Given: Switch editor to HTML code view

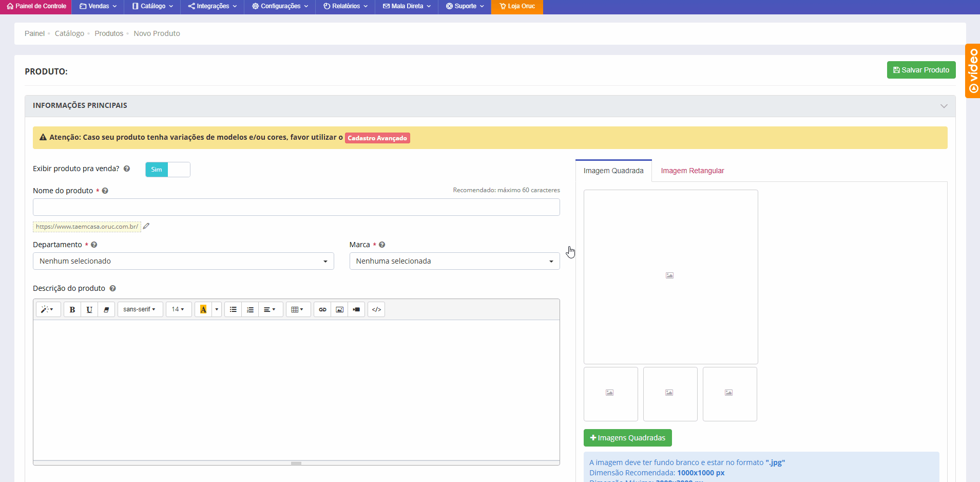Looking at the screenshot, I should pyautogui.click(x=376, y=309).
